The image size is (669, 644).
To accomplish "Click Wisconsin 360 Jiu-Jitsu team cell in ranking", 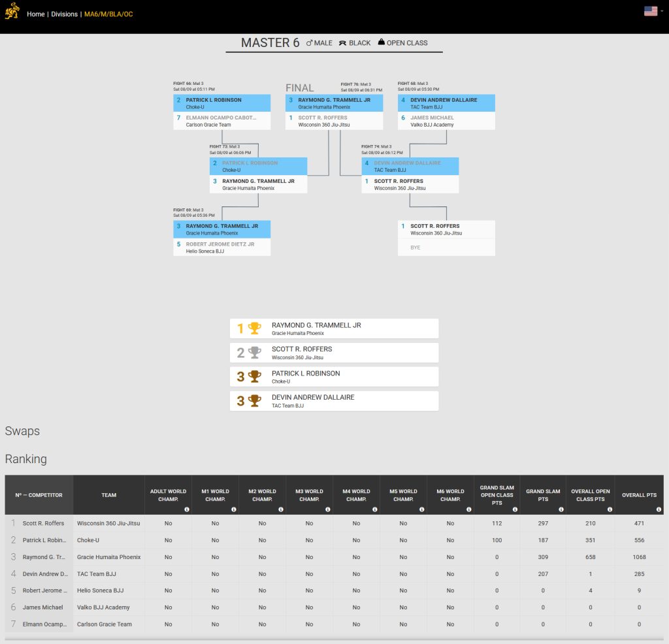I will (108, 523).
